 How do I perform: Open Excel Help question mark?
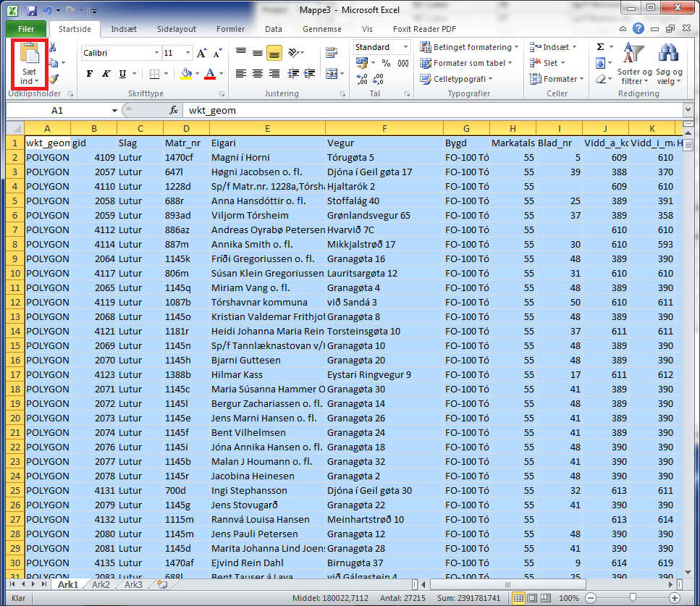click(638, 28)
